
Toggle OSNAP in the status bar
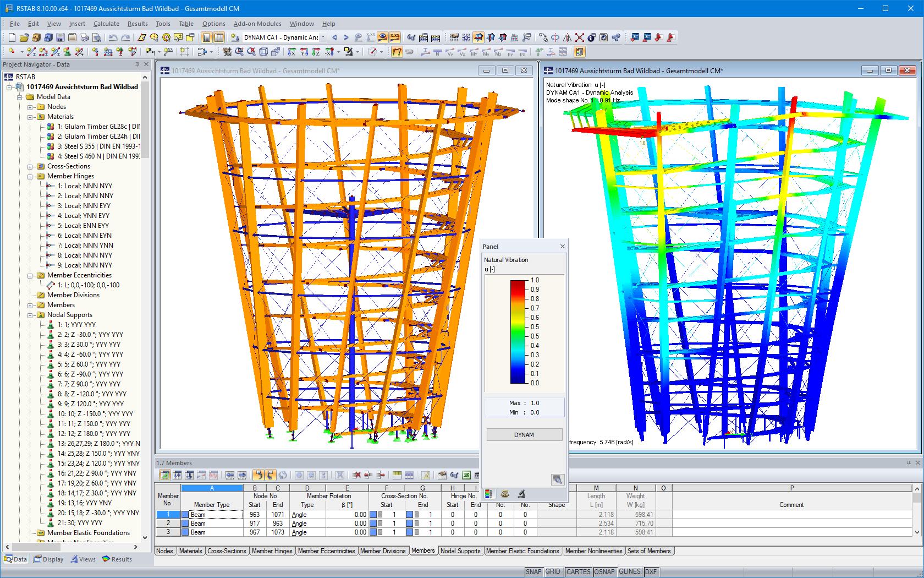point(604,571)
